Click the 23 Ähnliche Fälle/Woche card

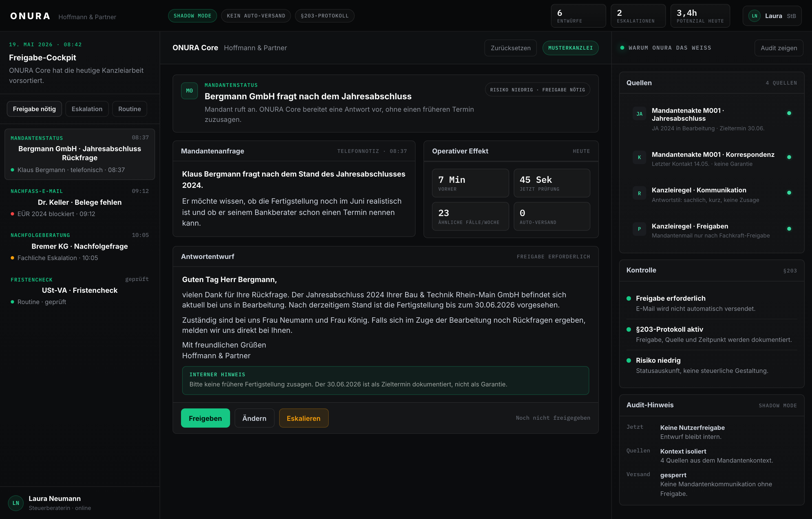click(x=470, y=216)
